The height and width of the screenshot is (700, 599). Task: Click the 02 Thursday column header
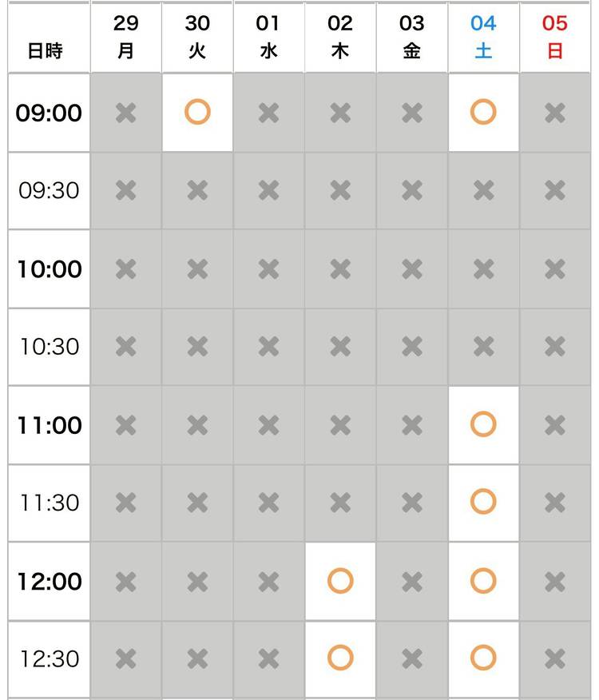(340, 37)
